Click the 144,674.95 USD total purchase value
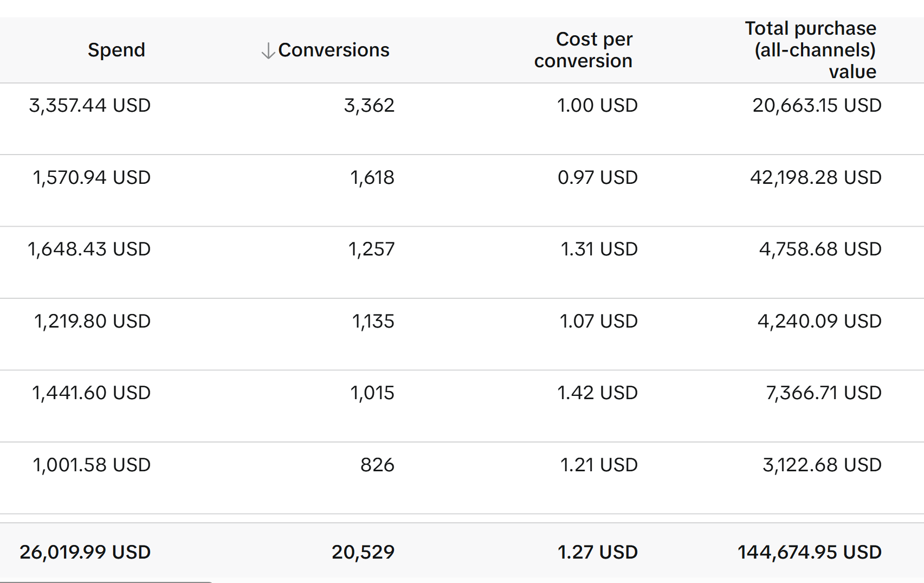924x583 pixels. click(x=810, y=552)
